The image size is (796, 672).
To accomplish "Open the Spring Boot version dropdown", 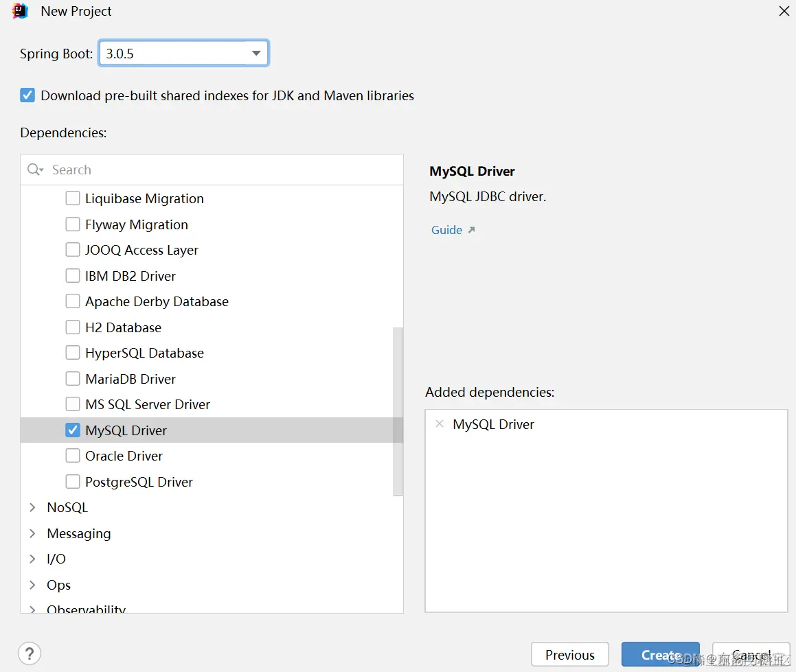I will [x=184, y=54].
